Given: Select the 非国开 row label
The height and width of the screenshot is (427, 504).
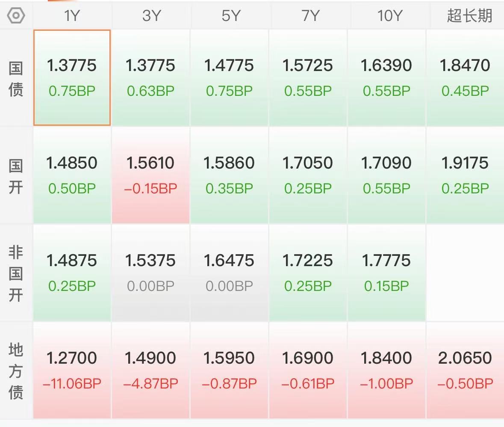Looking at the screenshot, I should pyautogui.click(x=16, y=274).
